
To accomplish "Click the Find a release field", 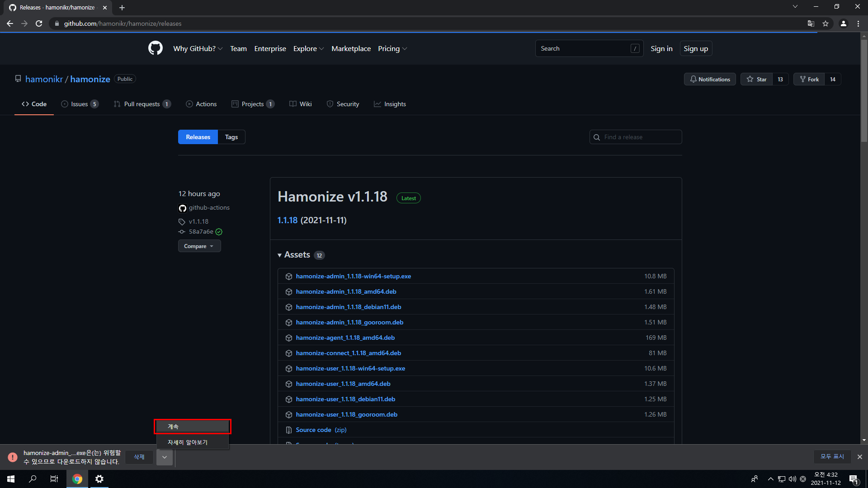I will (636, 137).
